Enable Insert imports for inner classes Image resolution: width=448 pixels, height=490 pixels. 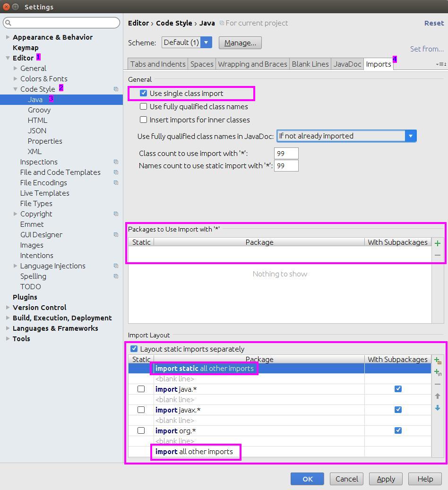coord(143,120)
